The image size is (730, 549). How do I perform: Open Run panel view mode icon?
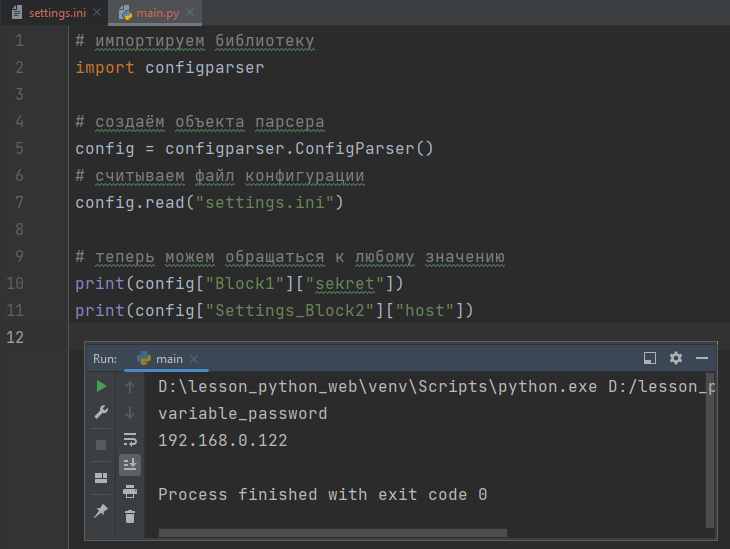[x=650, y=358]
